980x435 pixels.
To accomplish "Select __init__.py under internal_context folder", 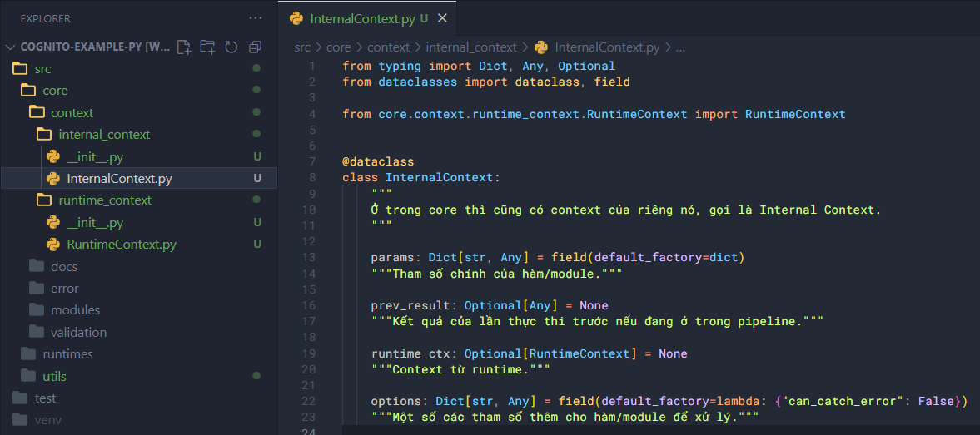I will [x=95, y=156].
